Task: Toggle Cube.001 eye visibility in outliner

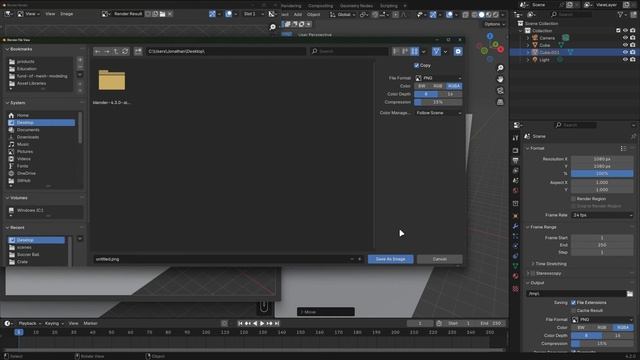Action: coord(625,52)
